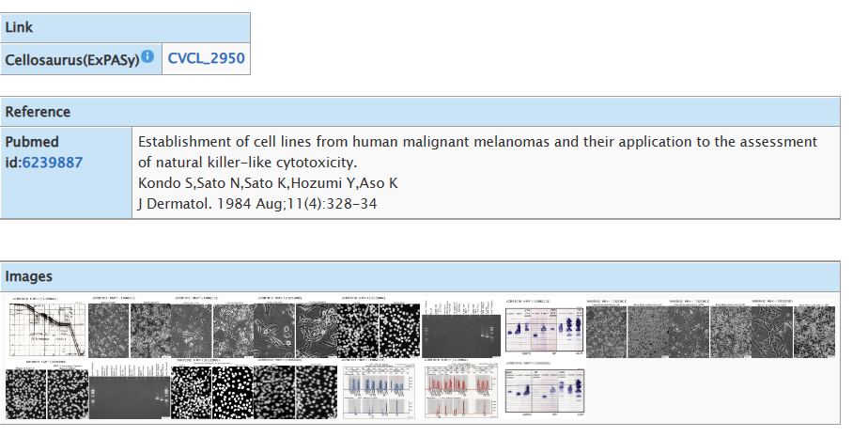Open the CVCL_2950 Cellosaurus link
The width and height of the screenshot is (868, 437).
pyautogui.click(x=206, y=58)
